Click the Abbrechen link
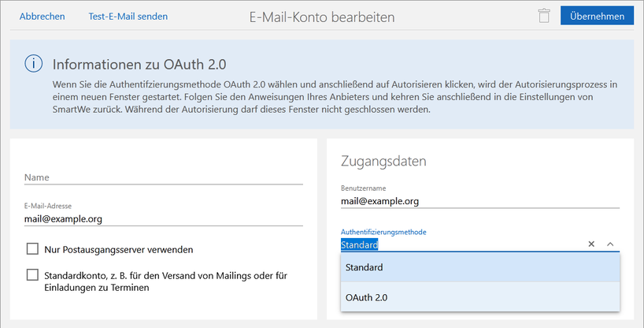644x328 pixels. (x=42, y=17)
